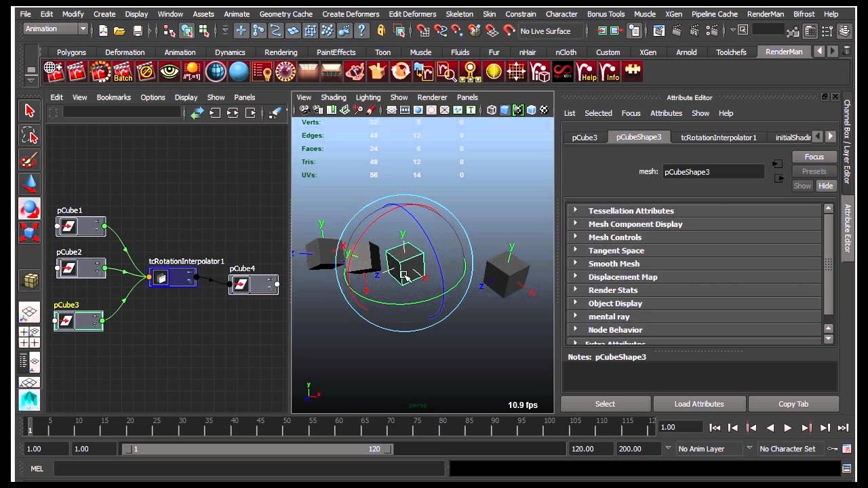Click the Focus button in Attribute Editor
This screenshot has height=488, width=868.
pyautogui.click(x=814, y=157)
